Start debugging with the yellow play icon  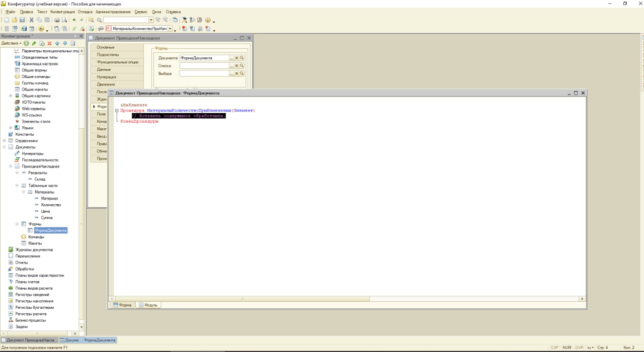(41, 29)
